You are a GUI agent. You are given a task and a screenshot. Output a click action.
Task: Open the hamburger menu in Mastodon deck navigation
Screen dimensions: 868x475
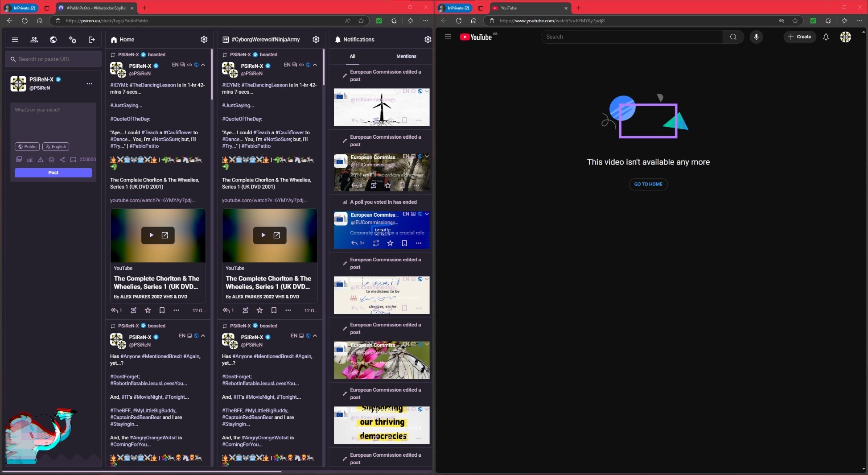(15, 40)
